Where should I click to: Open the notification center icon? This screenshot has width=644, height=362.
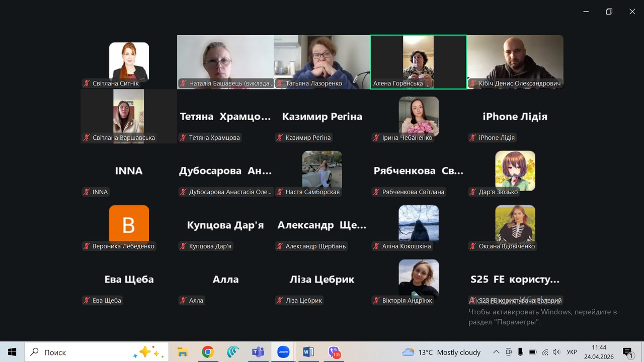pyautogui.click(x=627, y=352)
